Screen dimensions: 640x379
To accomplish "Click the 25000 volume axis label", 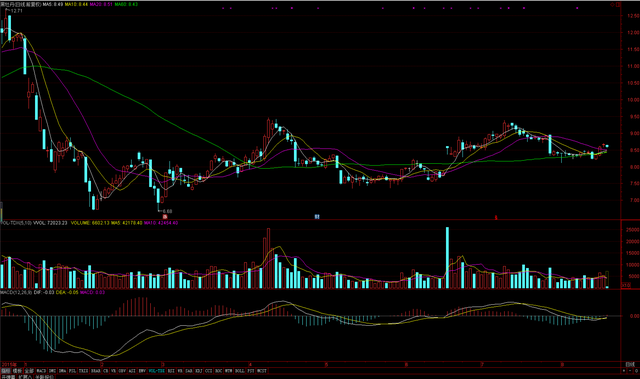I will tap(633, 230).
